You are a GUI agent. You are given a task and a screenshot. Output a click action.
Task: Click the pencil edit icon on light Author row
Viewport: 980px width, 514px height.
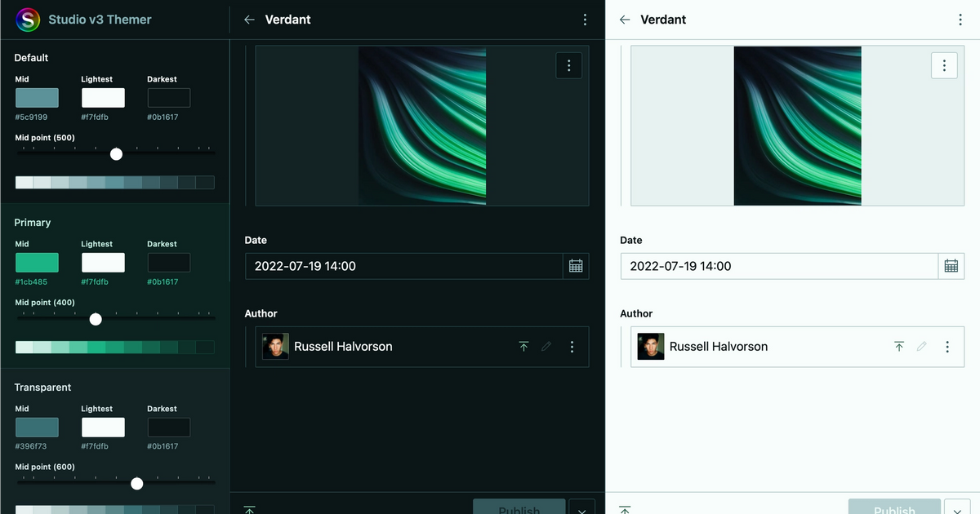922,347
